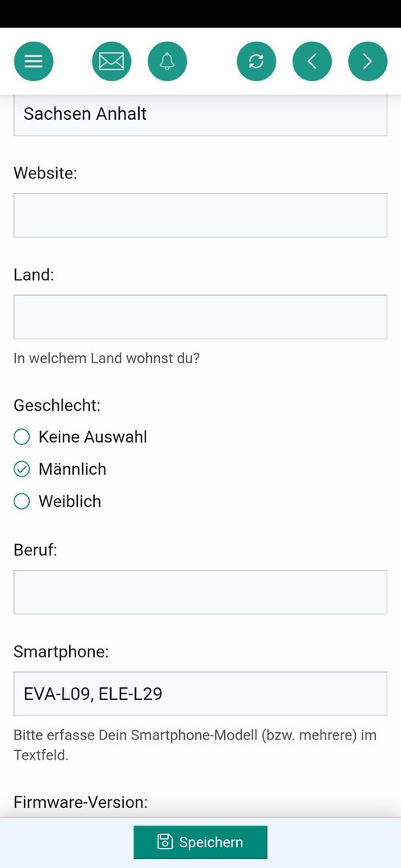Open the messages envelope icon
Viewport: 401px width, 868px height.
click(x=112, y=61)
